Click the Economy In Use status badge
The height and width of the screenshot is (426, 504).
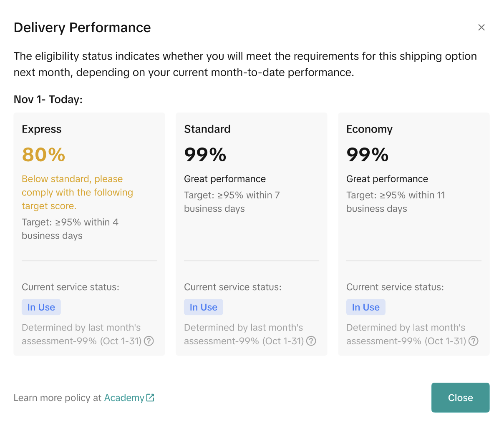pos(366,307)
